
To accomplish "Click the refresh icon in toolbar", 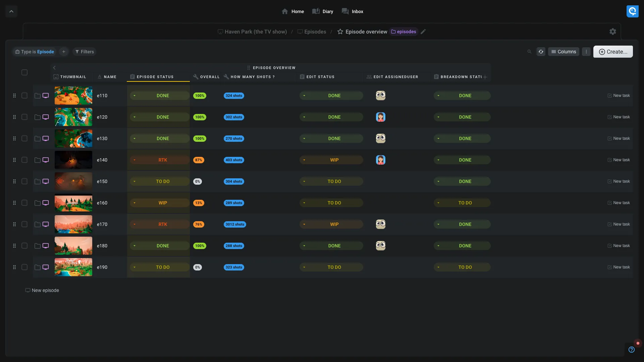I will (x=541, y=52).
